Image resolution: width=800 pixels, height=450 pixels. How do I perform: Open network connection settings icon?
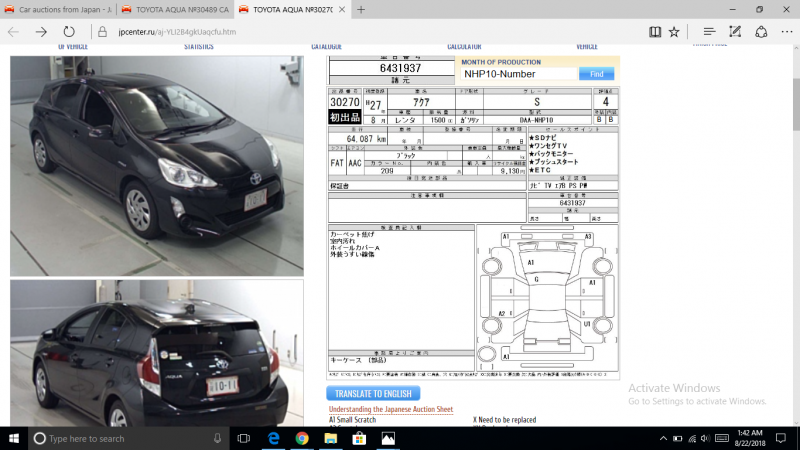692,438
